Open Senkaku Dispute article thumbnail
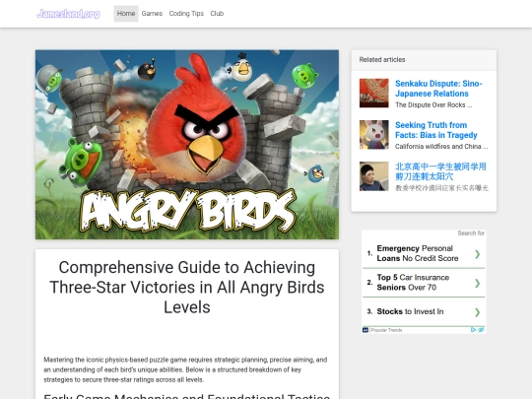The height and width of the screenshot is (399, 532). pos(374,93)
